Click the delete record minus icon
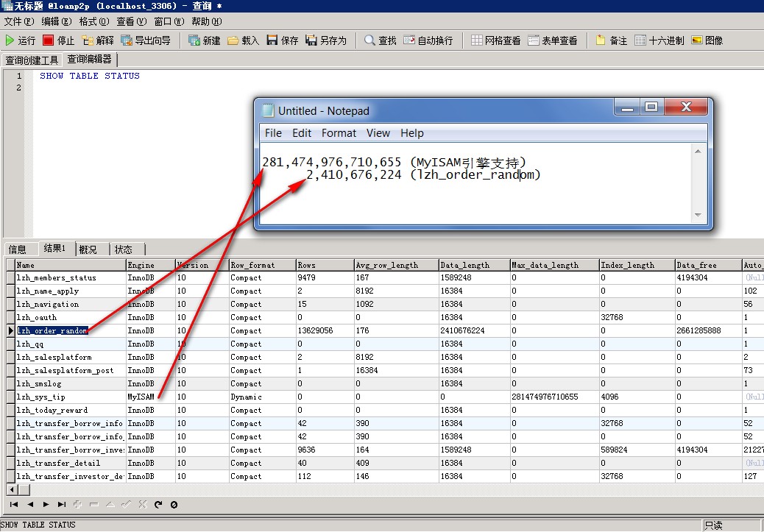 click(93, 504)
